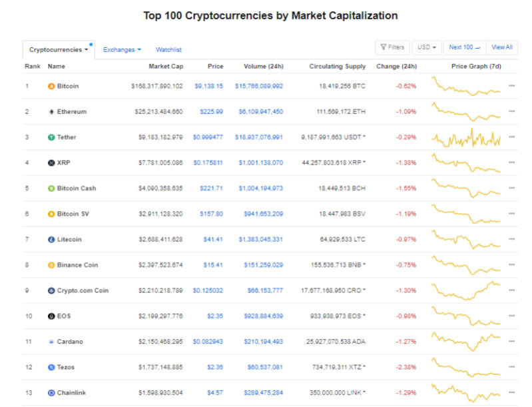The height and width of the screenshot is (407, 532).
Task: Click the Filters button
Action: (392, 47)
